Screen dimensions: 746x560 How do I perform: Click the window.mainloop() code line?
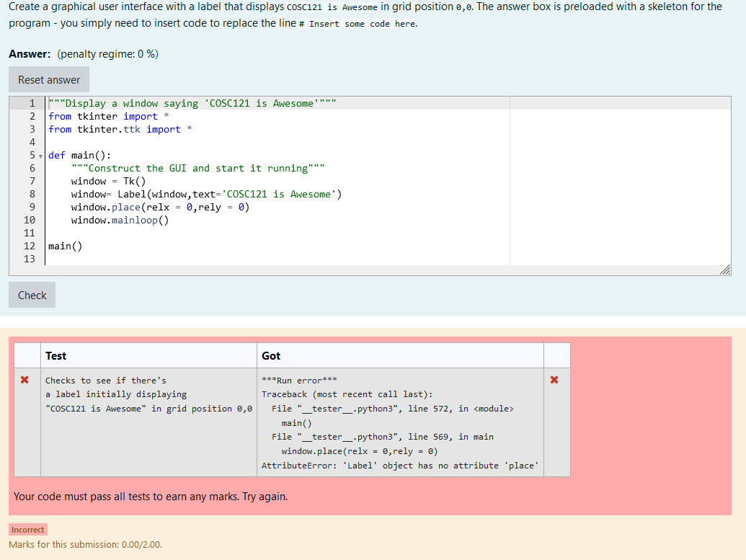click(x=120, y=220)
